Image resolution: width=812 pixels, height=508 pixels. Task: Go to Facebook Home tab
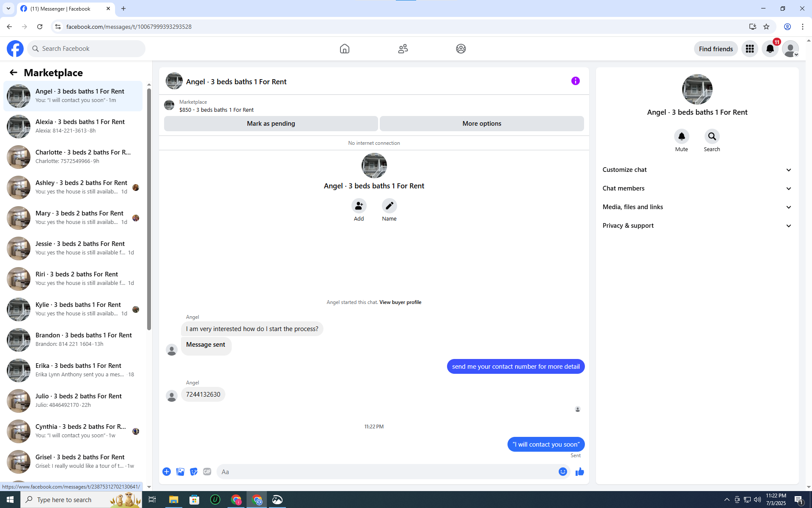[x=344, y=49]
